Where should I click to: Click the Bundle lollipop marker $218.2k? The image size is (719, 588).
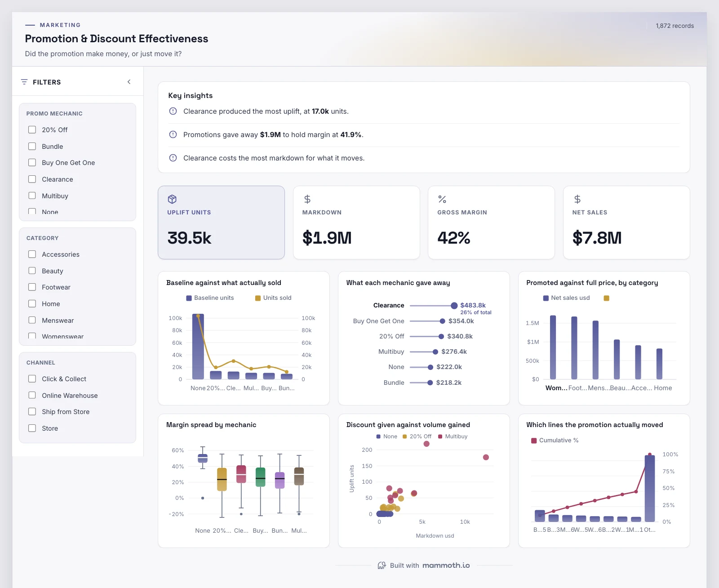pyautogui.click(x=430, y=383)
